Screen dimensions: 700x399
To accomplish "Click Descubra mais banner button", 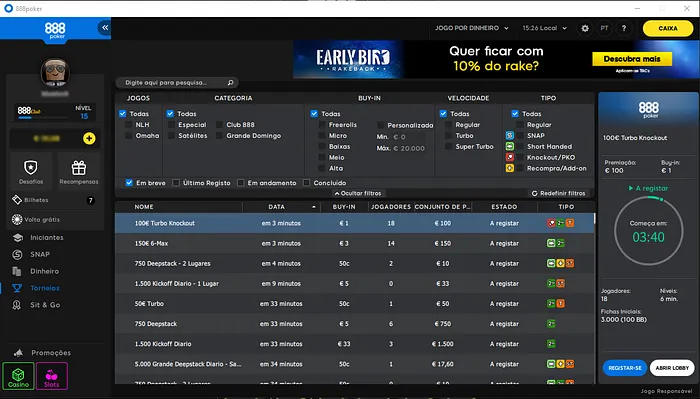I will pyautogui.click(x=632, y=59).
